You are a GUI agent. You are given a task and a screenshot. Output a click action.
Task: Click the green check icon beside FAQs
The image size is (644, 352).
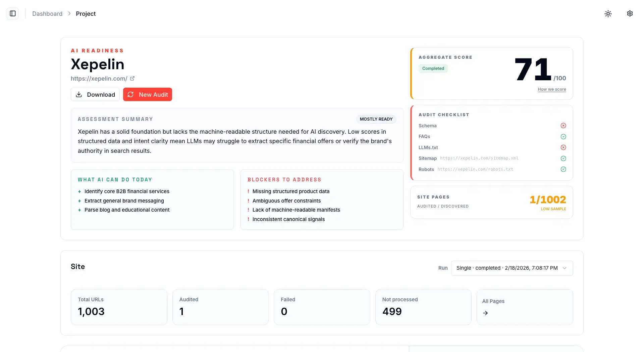(x=563, y=136)
